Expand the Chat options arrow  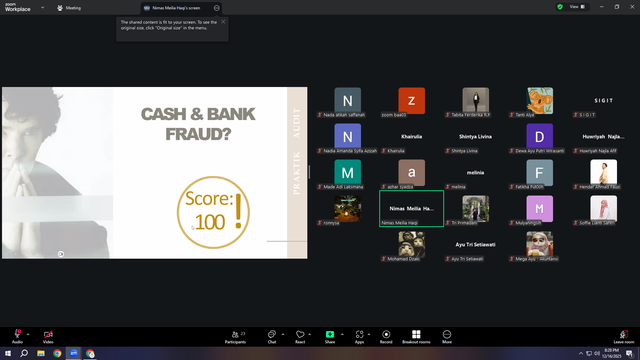point(283,334)
